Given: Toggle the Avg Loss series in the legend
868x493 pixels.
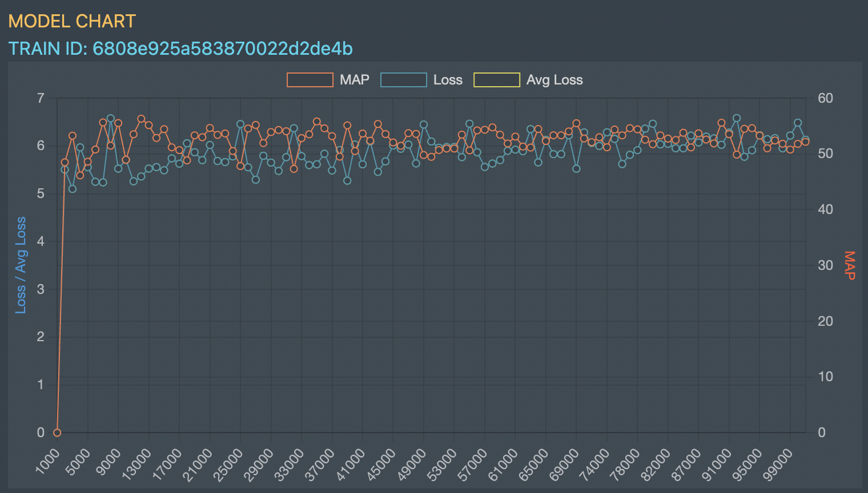Looking at the screenshot, I should point(554,80).
